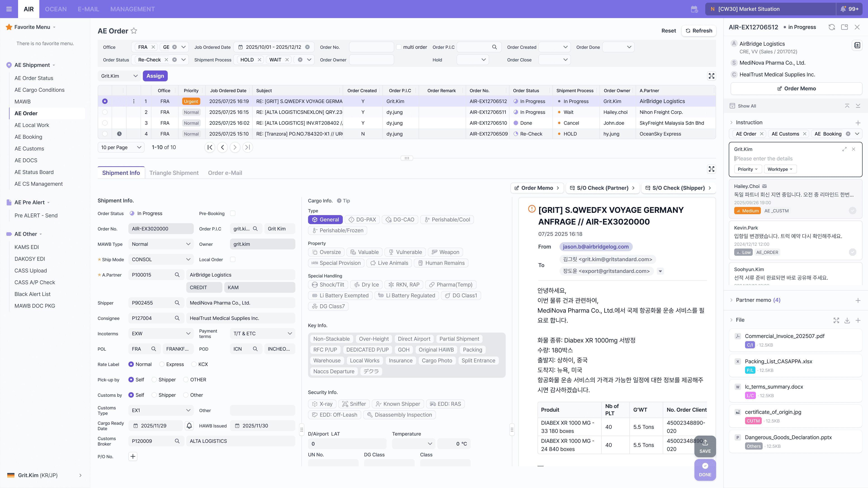
Task: Open the hamburger menu icon
Action: point(9,9)
